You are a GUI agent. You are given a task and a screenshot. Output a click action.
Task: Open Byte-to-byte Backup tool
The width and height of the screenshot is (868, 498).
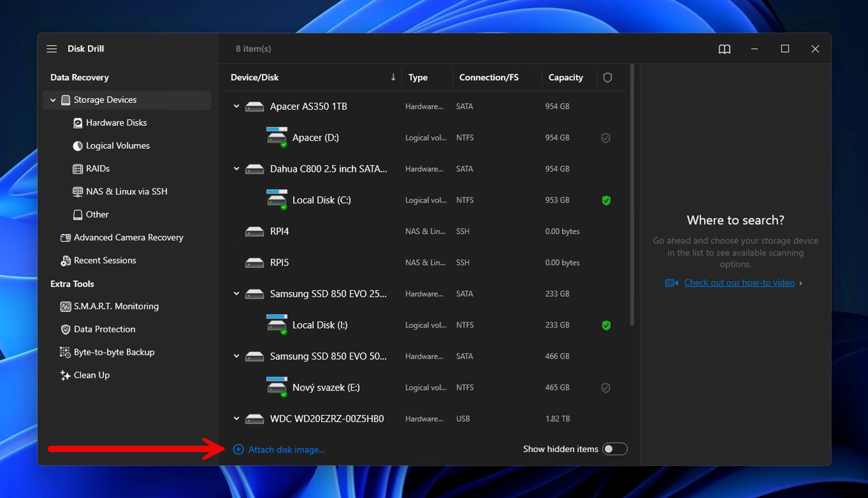tap(114, 352)
